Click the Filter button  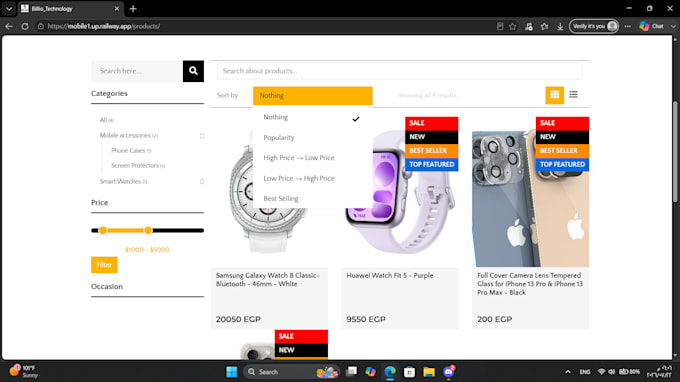104,265
